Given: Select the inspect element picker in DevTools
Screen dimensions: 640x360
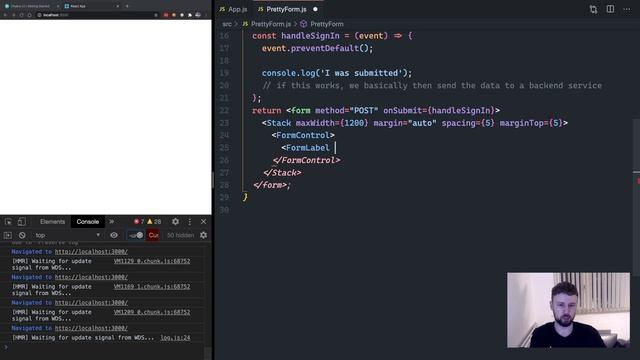Looking at the screenshot, I should pyautogui.click(x=8, y=222).
